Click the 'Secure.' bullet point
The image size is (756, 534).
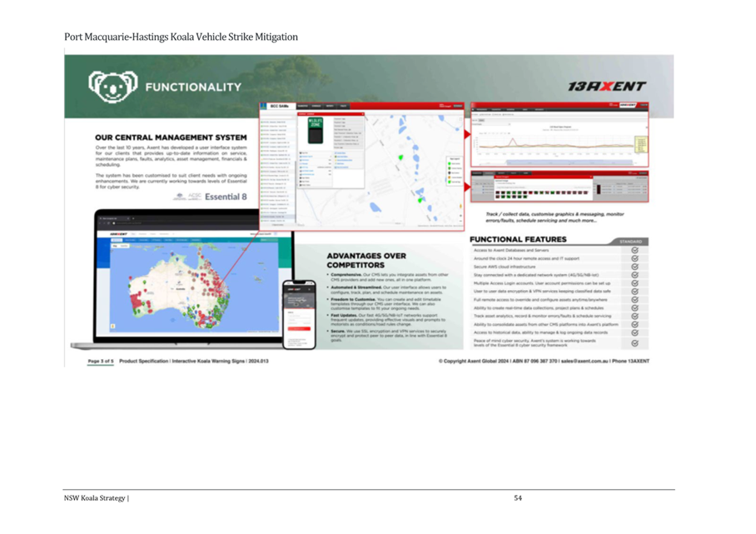[387, 335]
